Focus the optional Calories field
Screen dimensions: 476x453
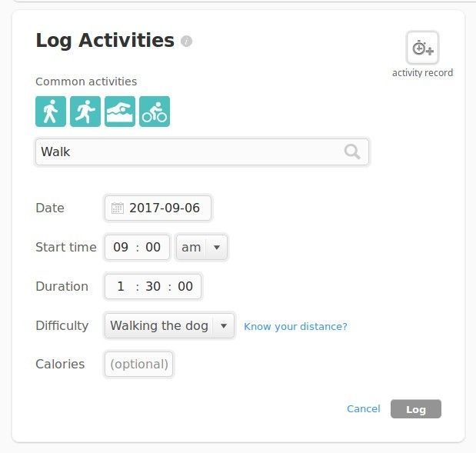tap(139, 365)
